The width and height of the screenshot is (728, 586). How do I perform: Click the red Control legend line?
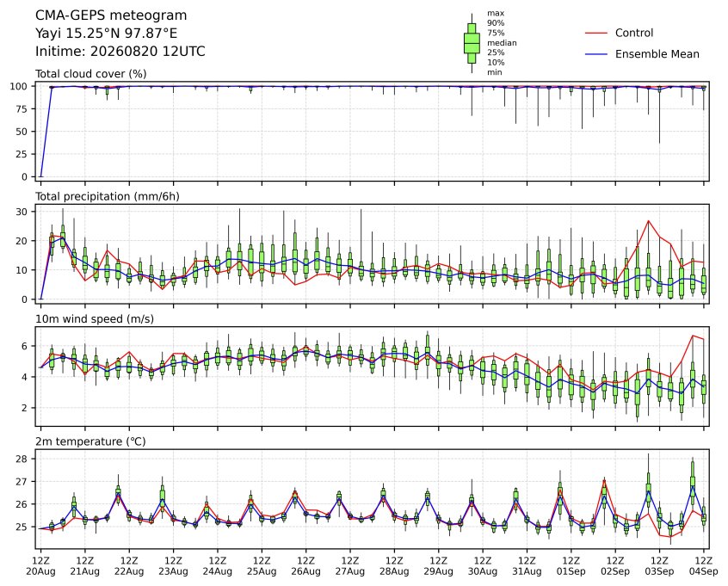coord(596,33)
